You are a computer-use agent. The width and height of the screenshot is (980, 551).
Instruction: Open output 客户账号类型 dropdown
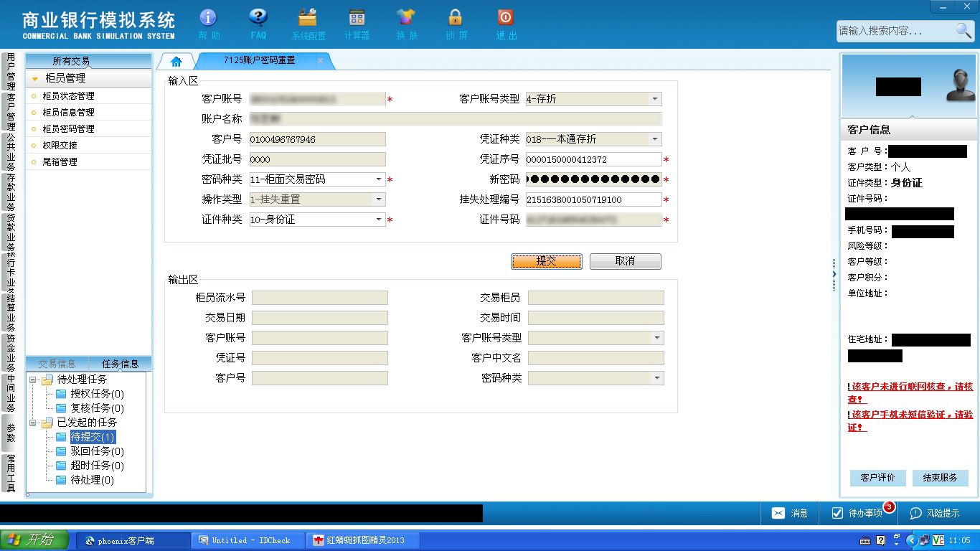click(x=657, y=338)
